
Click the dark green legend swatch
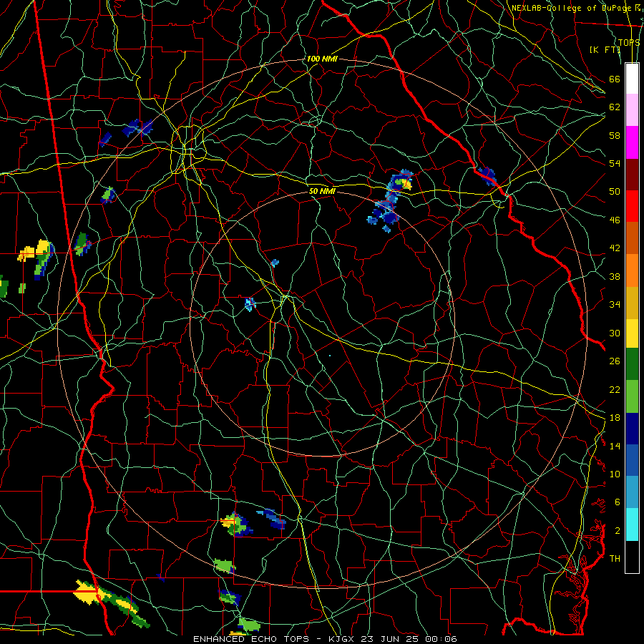click(632, 364)
